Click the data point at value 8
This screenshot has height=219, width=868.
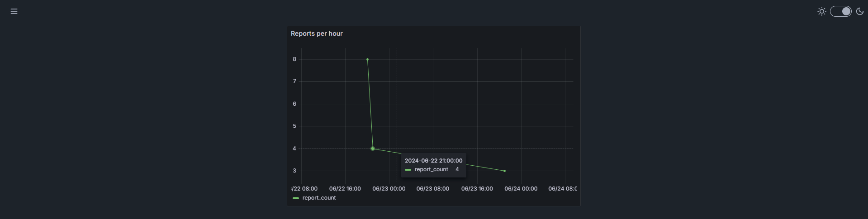coord(367,60)
